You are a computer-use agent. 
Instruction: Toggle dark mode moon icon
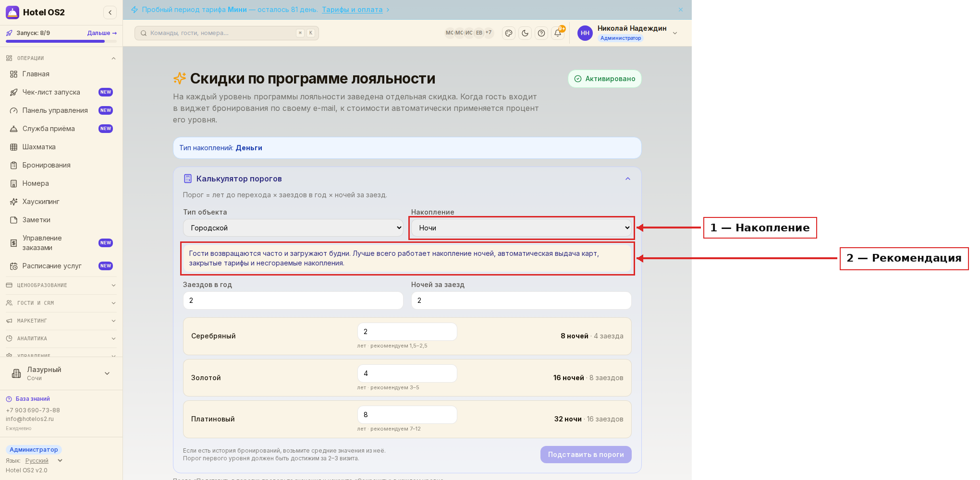[x=525, y=33]
